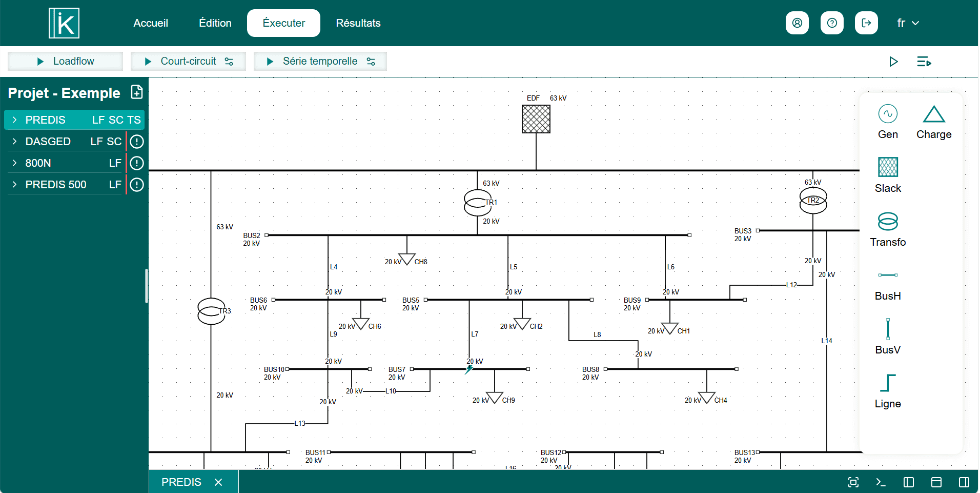Screen dimensions: 980x493
Task: Click the BUS8 label
Action: pos(591,369)
